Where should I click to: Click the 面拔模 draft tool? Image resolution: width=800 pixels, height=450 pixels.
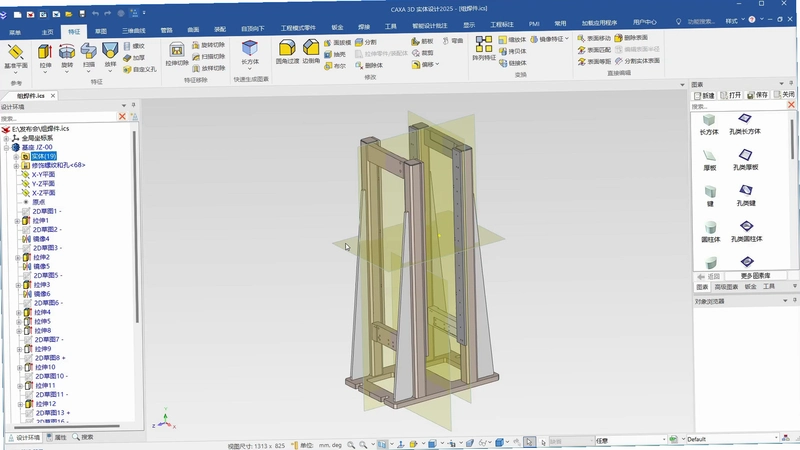coord(337,43)
